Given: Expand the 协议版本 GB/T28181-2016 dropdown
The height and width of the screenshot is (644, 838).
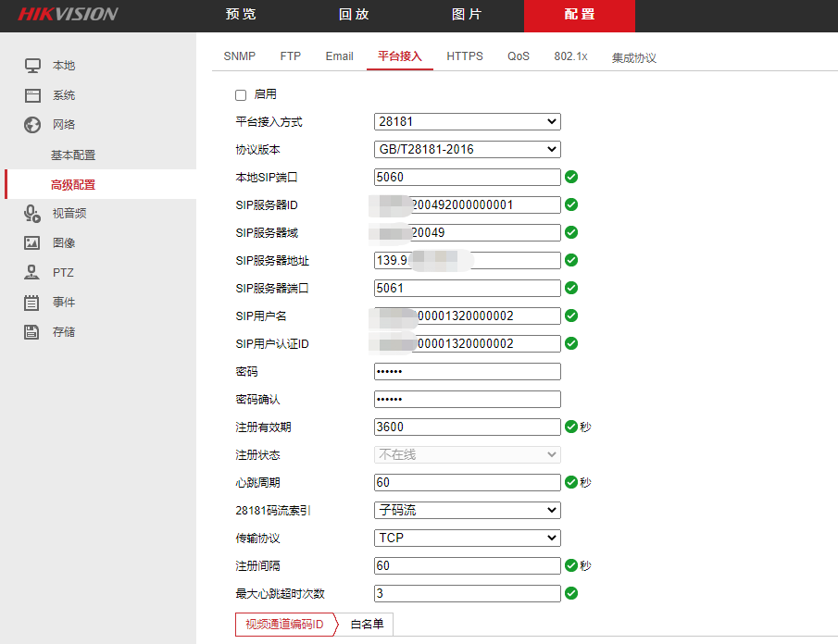Looking at the screenshot, I should 467,150.
